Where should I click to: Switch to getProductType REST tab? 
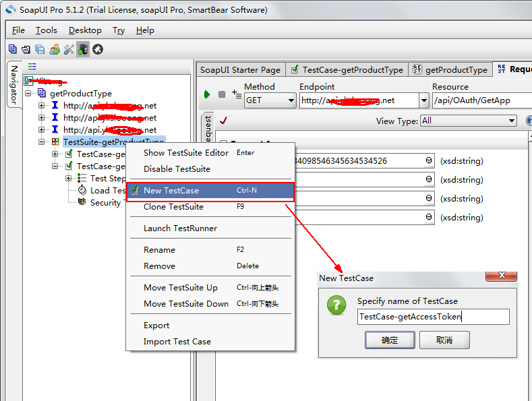[450, 70]
